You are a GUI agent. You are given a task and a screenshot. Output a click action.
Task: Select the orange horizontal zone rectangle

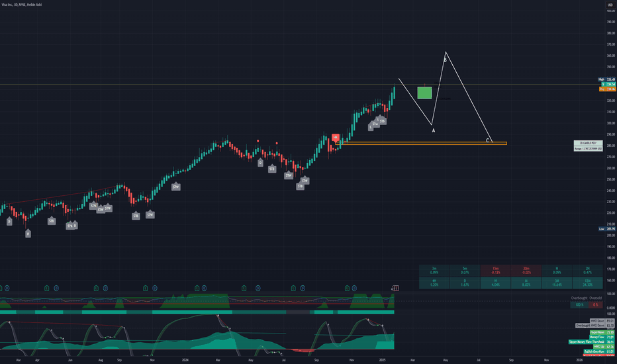click(x=421, y=143)
